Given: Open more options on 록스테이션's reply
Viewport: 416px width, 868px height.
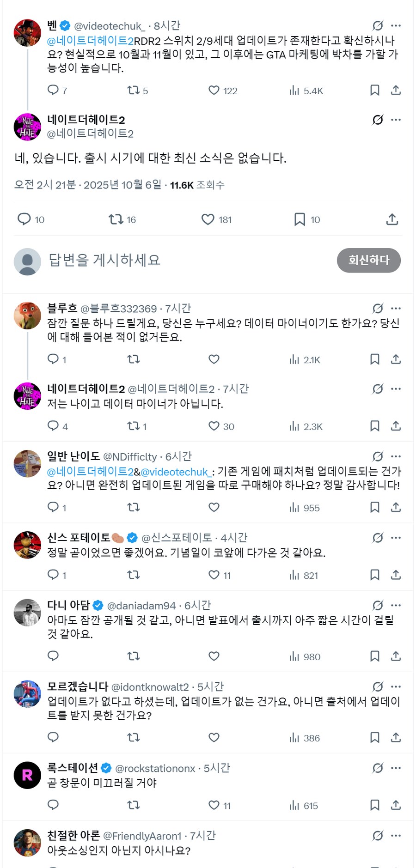Looking at the screenshot, I should click(396, 768).
